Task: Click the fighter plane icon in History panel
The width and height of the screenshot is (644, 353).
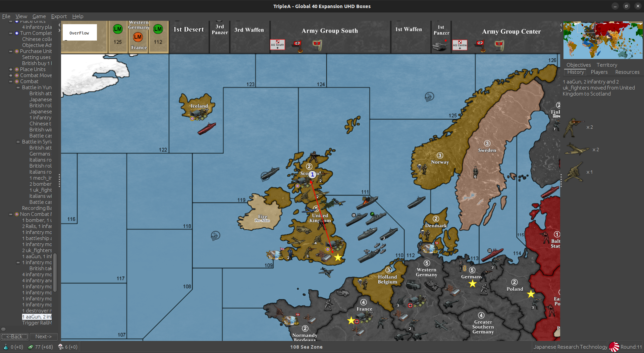Action: tap(577, 150)
